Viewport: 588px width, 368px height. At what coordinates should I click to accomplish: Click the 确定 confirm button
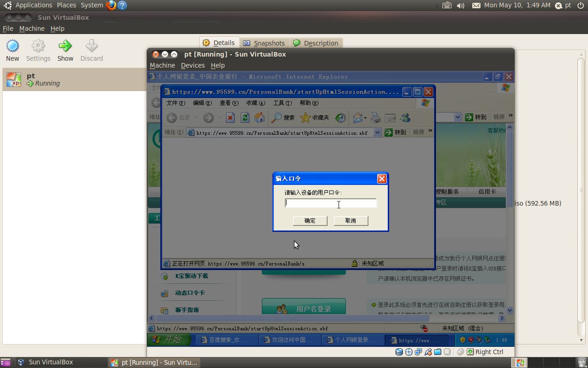click(310, 221)
